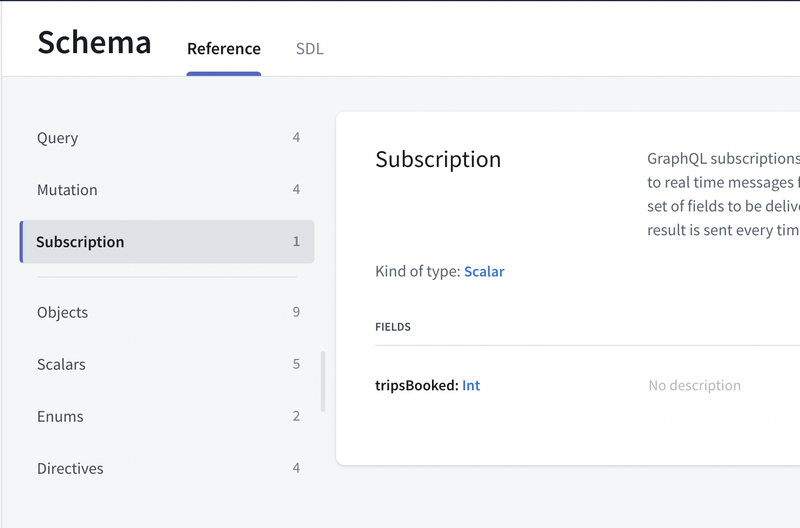
Task: Show the Scalars list
Action: tap(61, 364)
